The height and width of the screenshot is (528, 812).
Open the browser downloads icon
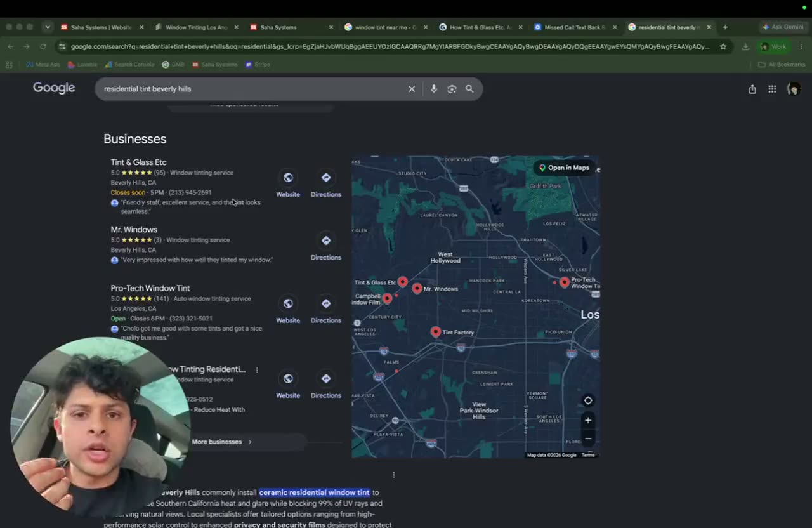745,46
